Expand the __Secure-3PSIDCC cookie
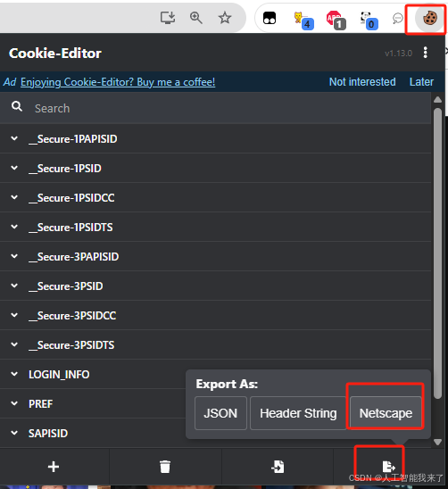This screenshot has height=489, width=448. (215, 315)
